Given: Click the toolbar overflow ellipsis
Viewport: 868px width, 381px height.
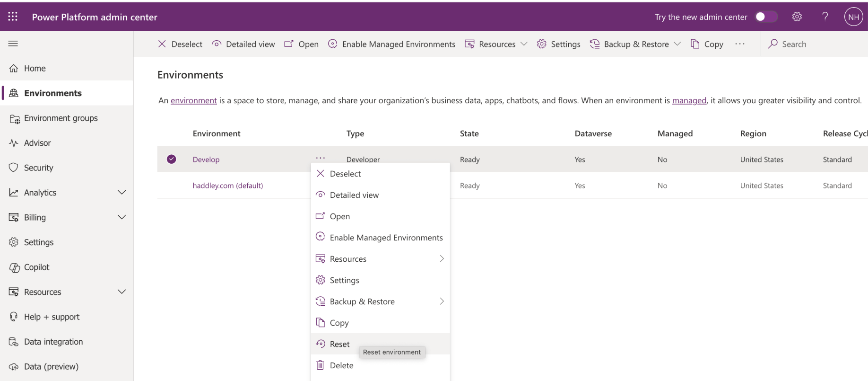Looking at the screenshot, I should pos(740,44).
